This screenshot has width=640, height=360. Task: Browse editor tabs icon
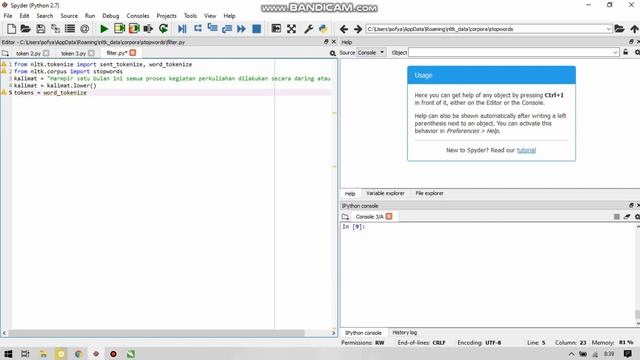pyautogui.click(x=5, y=53)
